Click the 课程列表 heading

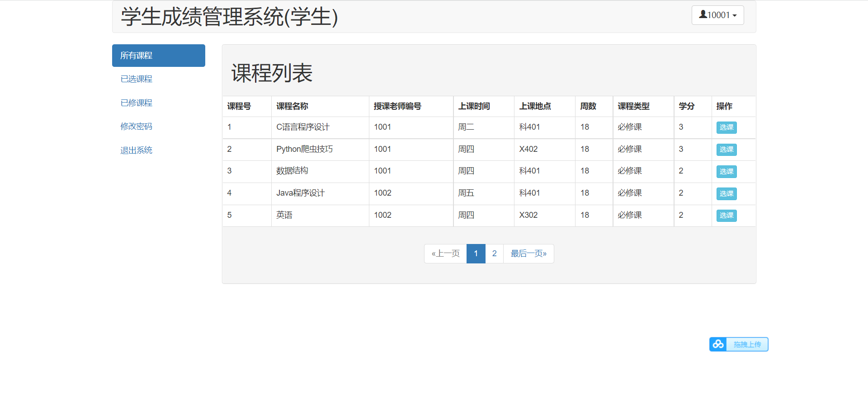[x=272, y=73]
